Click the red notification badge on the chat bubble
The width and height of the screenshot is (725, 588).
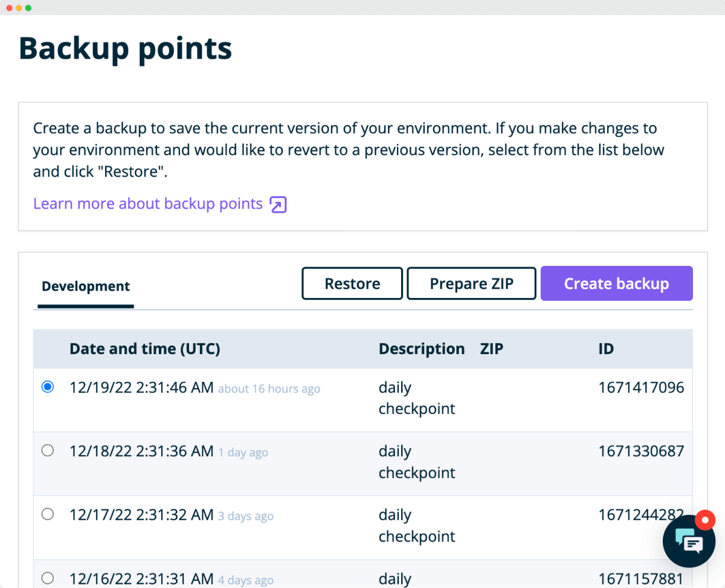point(706,519)
